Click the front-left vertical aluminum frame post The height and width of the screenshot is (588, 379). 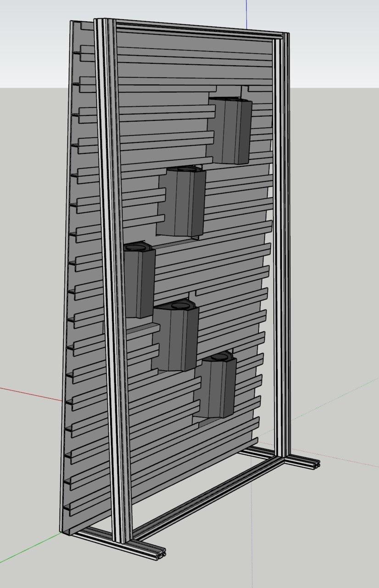pos(113,280)
